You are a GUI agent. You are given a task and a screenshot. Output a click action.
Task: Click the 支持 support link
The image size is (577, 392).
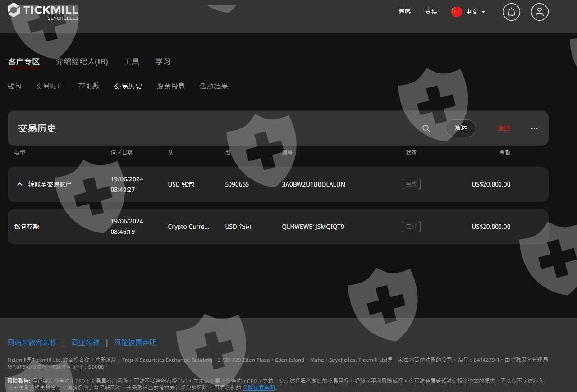pyautogui.click(x=431, y=12)
